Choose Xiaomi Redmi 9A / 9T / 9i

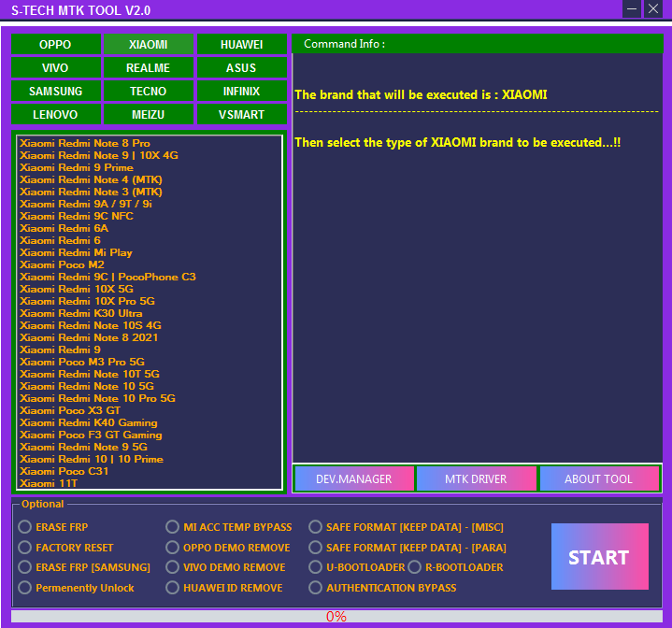tap(150, 204)
